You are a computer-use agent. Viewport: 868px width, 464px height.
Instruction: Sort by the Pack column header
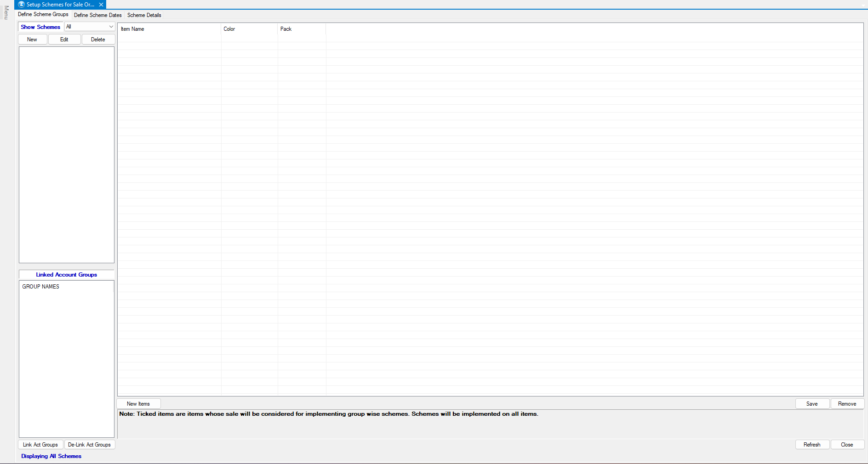286,29
